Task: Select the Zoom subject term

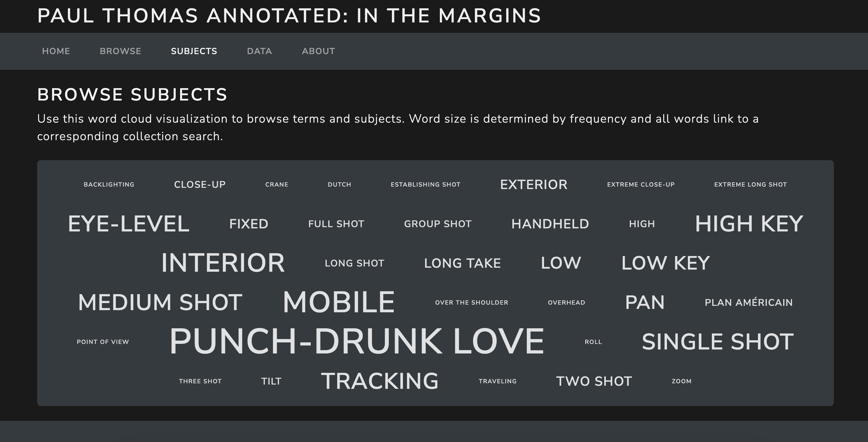Action: coord(681,381)
